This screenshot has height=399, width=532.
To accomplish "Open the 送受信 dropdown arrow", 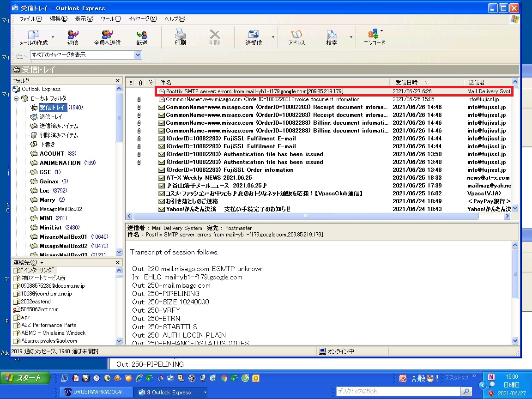I will coord(273,37).
